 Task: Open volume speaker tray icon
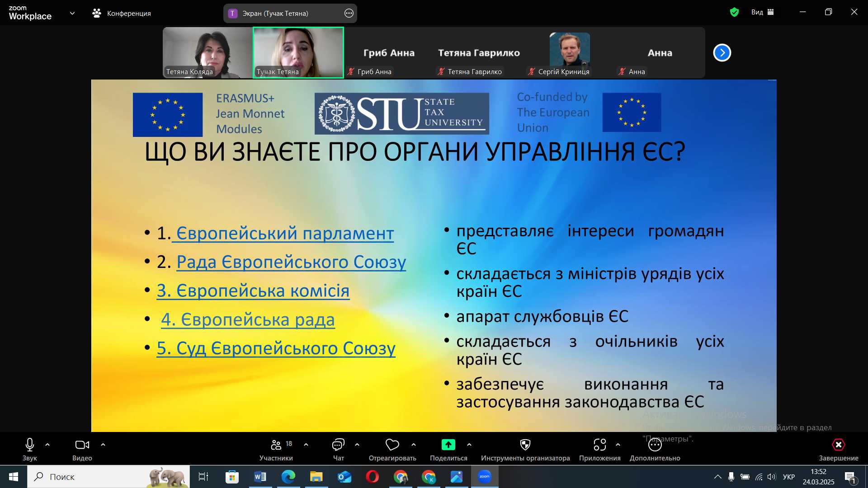[x=772, y=477]
